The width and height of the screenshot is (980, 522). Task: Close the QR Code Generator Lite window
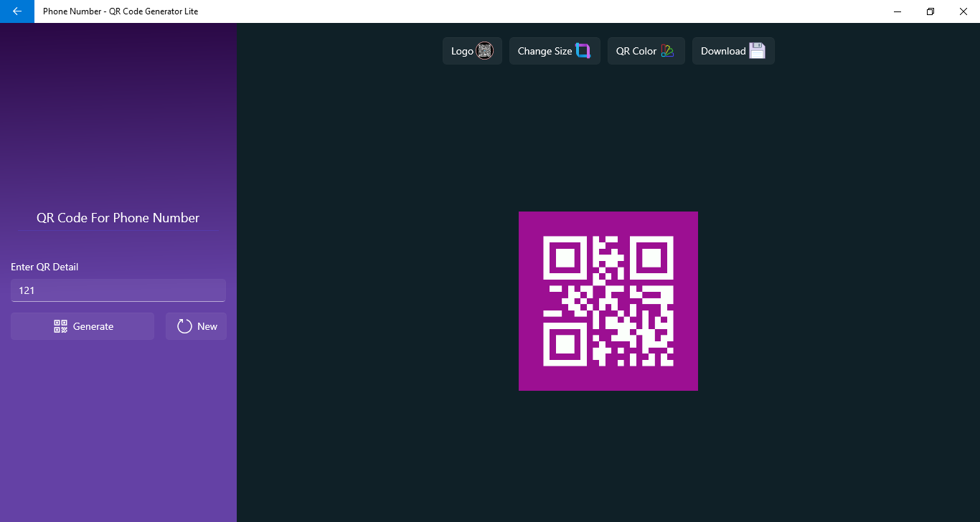pos(963,11)
